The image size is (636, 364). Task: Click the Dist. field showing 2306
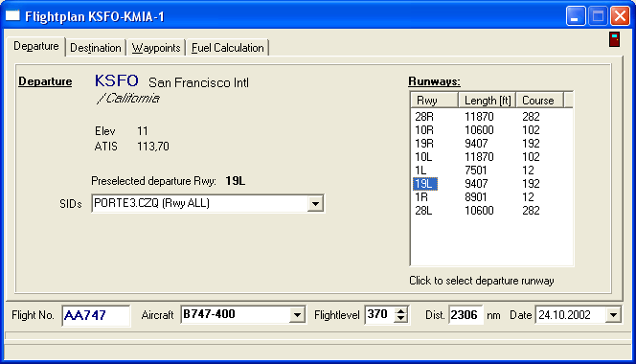466,315
